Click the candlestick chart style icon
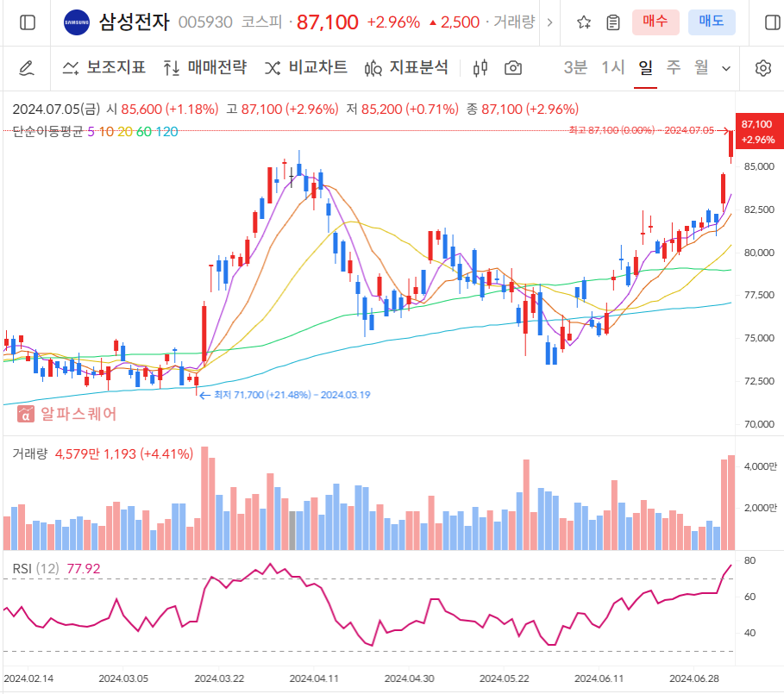The image size is (784, 694). (x=480, y=66)
